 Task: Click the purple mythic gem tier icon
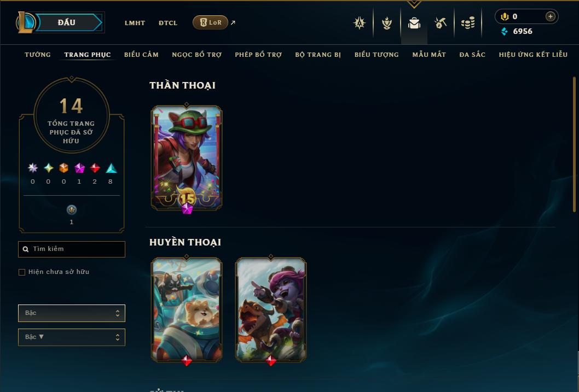click(x=79, y=168)
